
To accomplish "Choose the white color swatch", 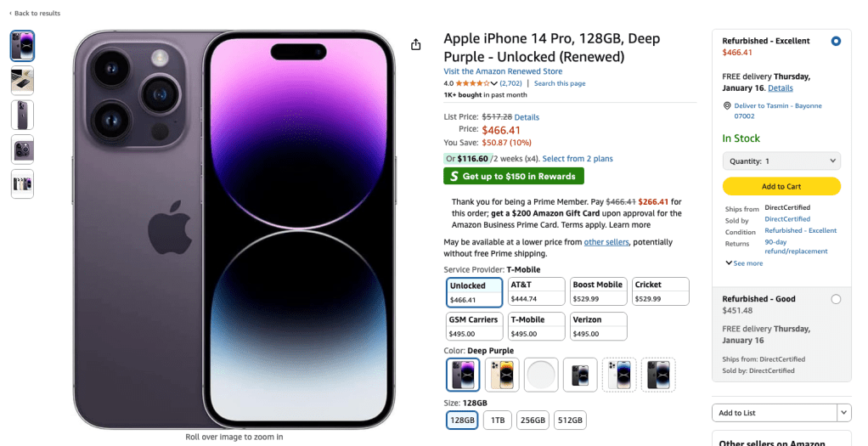I will [x=541, y=374].
